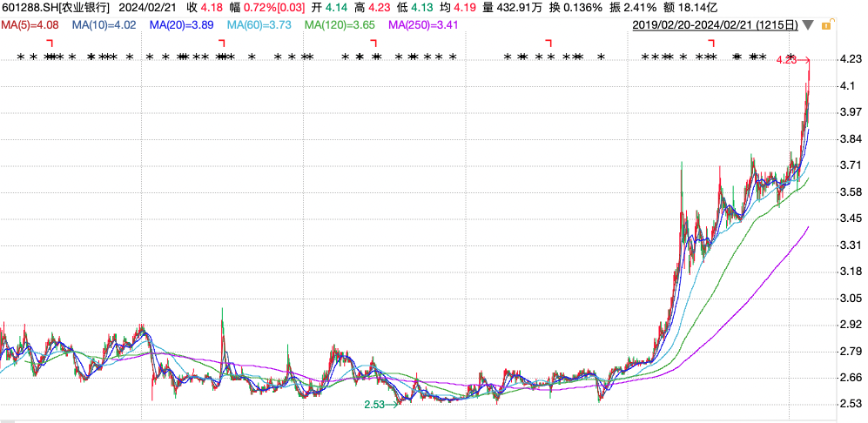The height and width of the screenshot is (423, 868).
Task: Click the 2.92 price axis label
Action: 851,325
